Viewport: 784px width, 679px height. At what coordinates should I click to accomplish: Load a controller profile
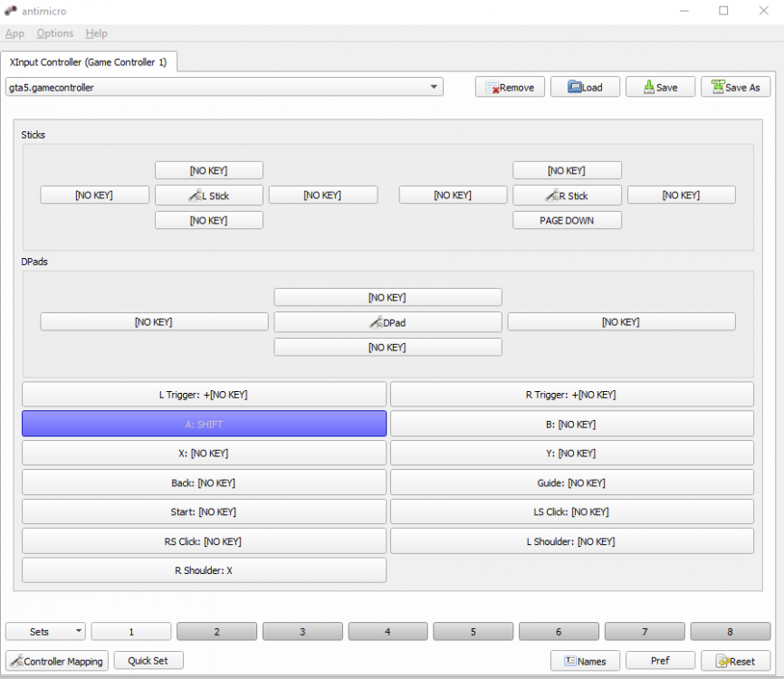585,87
